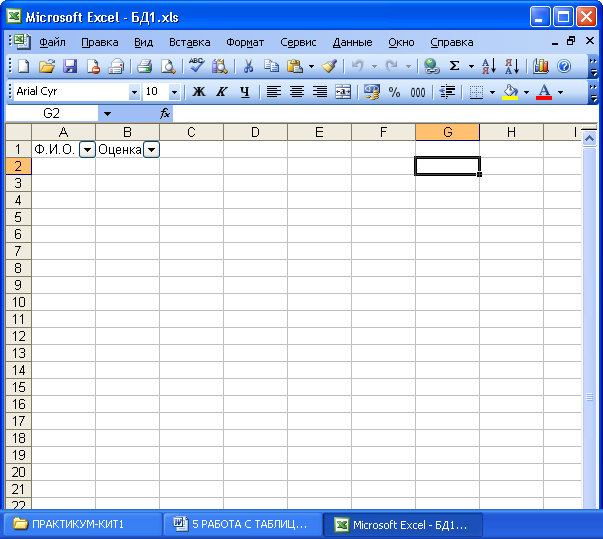Image resolution: width=603 pixels, height=539 pixels.
Task: Select column G header
Action: pos(447,132)
